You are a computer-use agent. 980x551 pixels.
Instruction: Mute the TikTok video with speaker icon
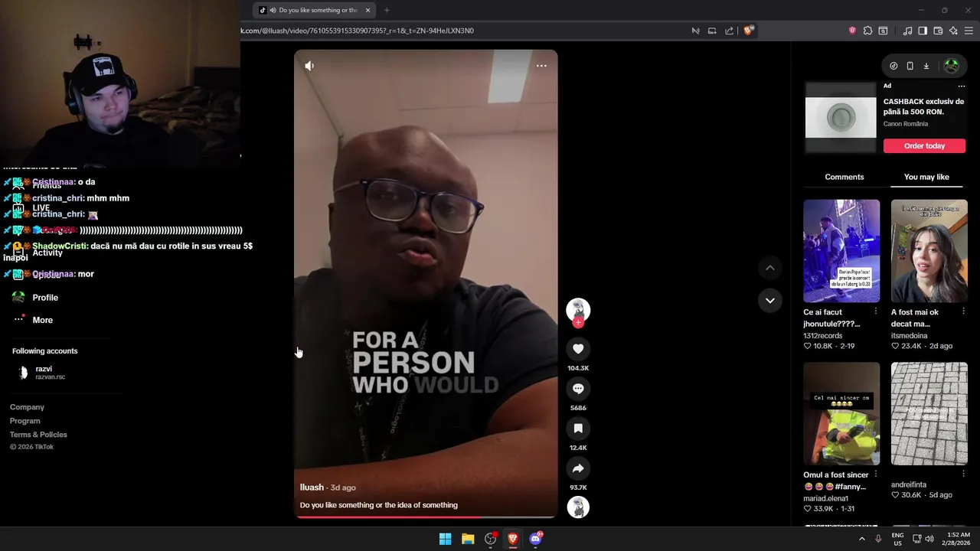coord(309,66)
